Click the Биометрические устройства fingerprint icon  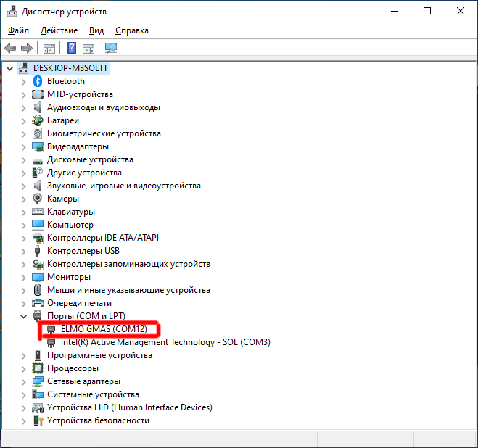click(38, 133)
